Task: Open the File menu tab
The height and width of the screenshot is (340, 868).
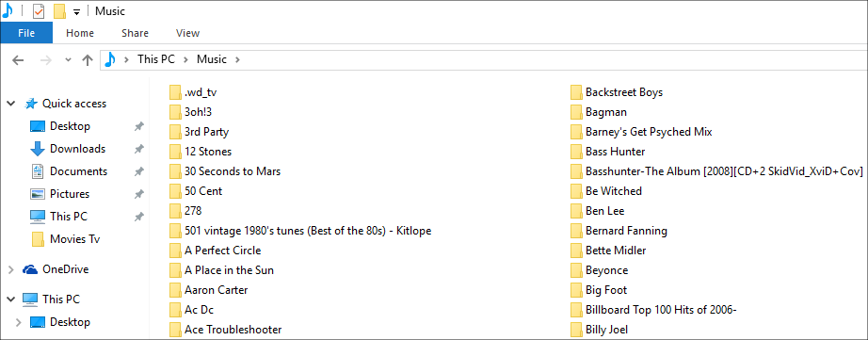Action: [26, 33]
